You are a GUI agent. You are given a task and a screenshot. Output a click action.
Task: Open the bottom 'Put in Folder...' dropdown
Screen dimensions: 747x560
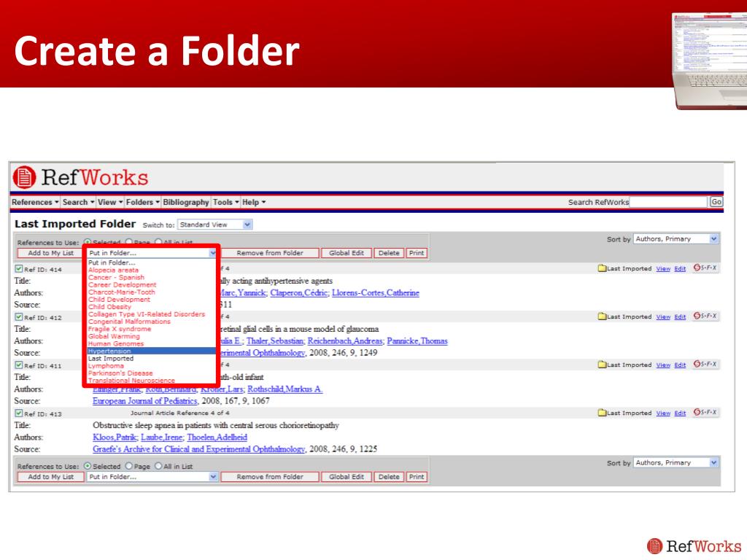point(152,477)
